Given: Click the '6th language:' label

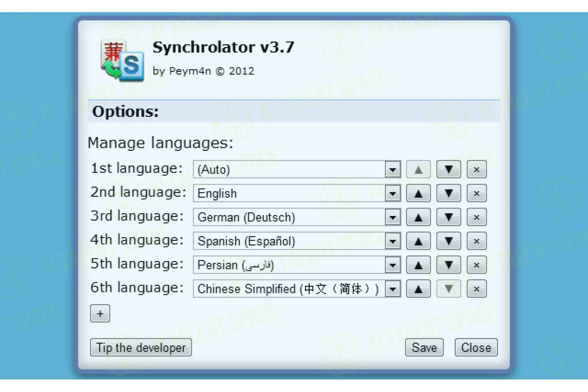Looking at the screenshot, I should click(x=137, y=288).
